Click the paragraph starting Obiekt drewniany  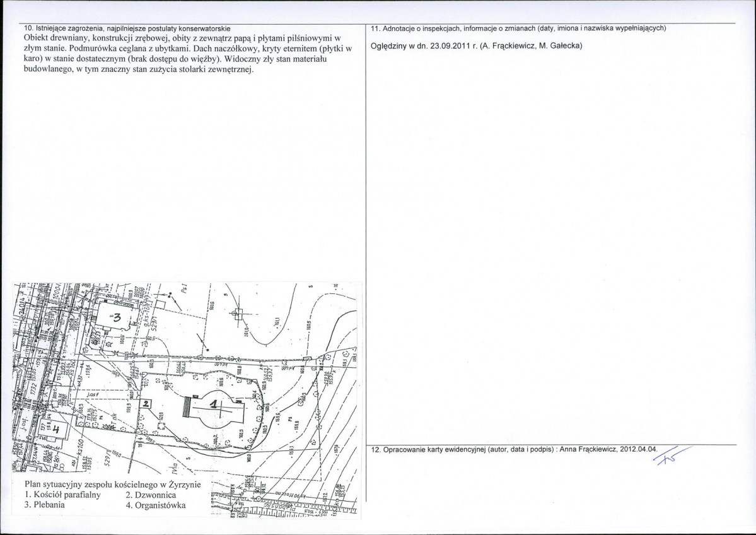(x=188, y=54)
